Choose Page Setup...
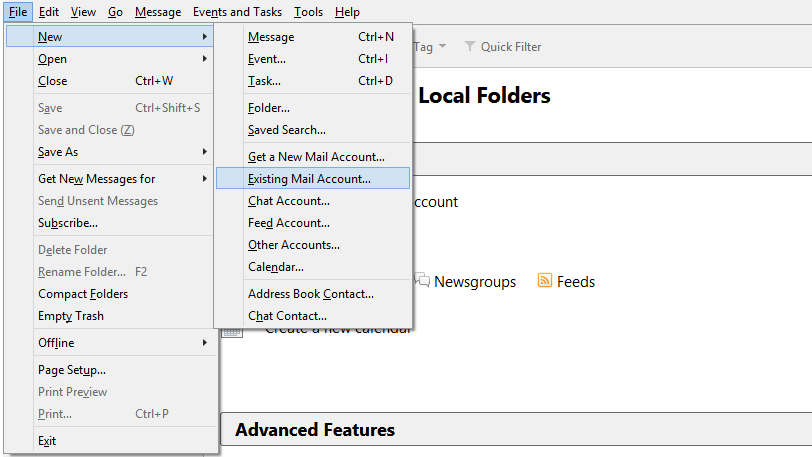This screenshot has height=457, width=812. point(109,369)
